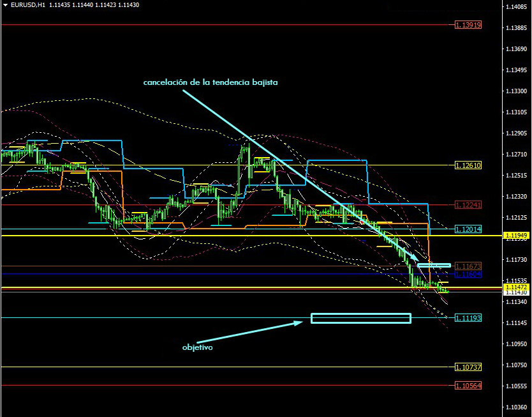Viewport: 532px width, 417px height.
Task: Click the 1.10360 value on price scale
Action: 515,407
